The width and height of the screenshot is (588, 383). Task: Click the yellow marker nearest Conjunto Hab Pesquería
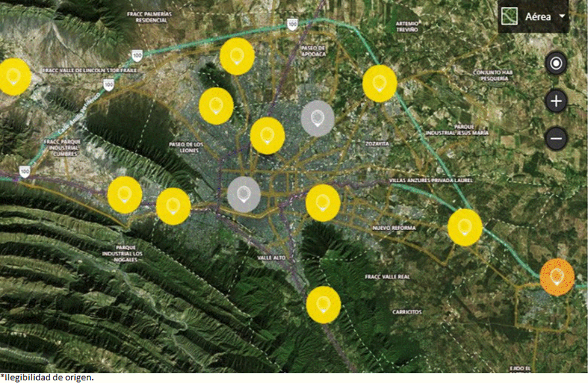[379, 83]
